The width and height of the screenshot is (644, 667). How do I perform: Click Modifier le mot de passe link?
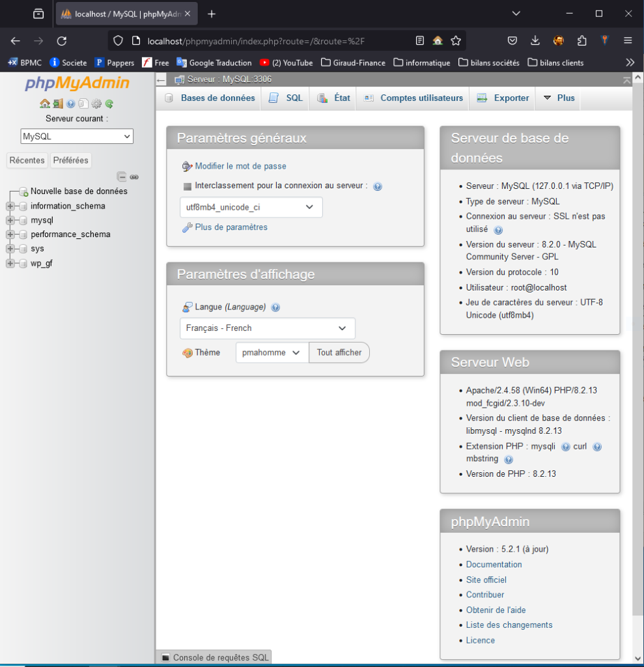click(x=240, y=166)
